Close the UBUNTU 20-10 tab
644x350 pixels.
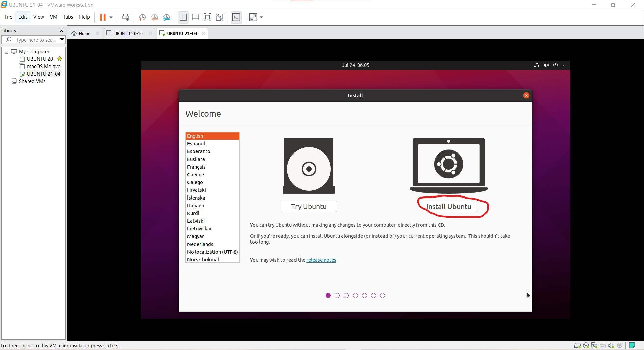pos(150,33)
